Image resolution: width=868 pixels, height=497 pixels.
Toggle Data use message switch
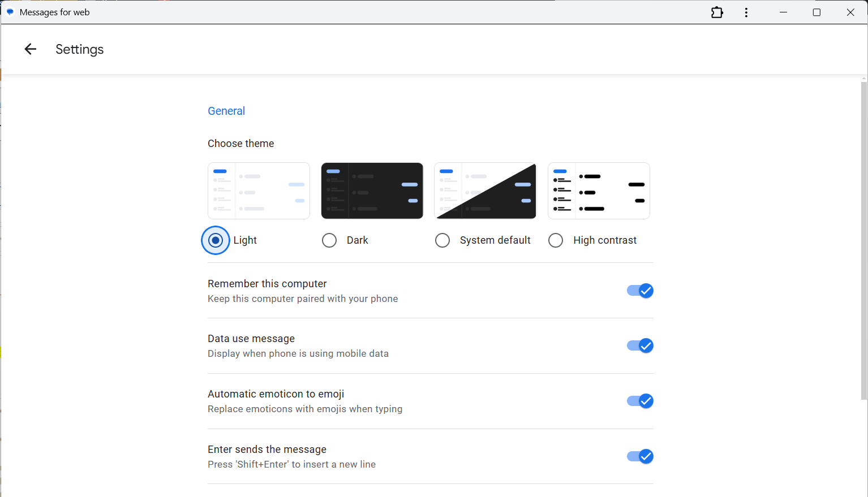point(640,345)
